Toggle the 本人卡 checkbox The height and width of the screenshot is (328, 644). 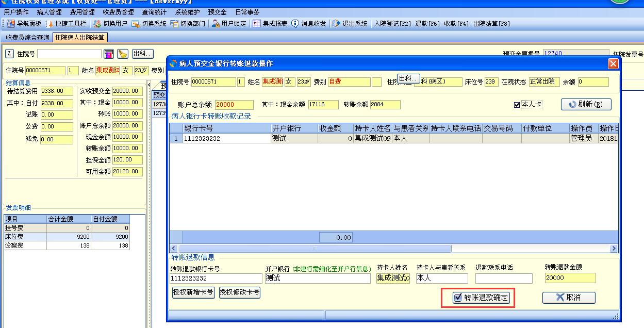click(x=517, y=105)
